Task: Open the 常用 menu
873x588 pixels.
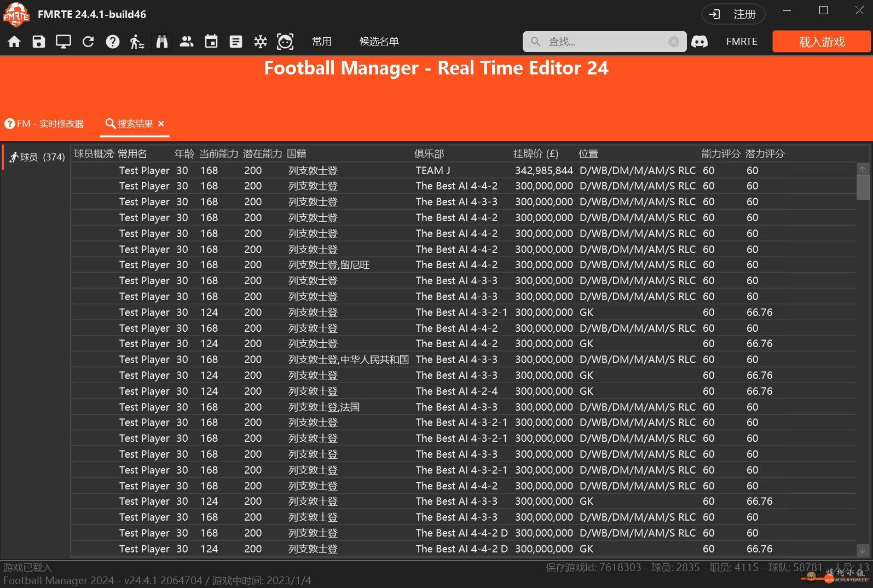Action: click(x=322, y=42)
